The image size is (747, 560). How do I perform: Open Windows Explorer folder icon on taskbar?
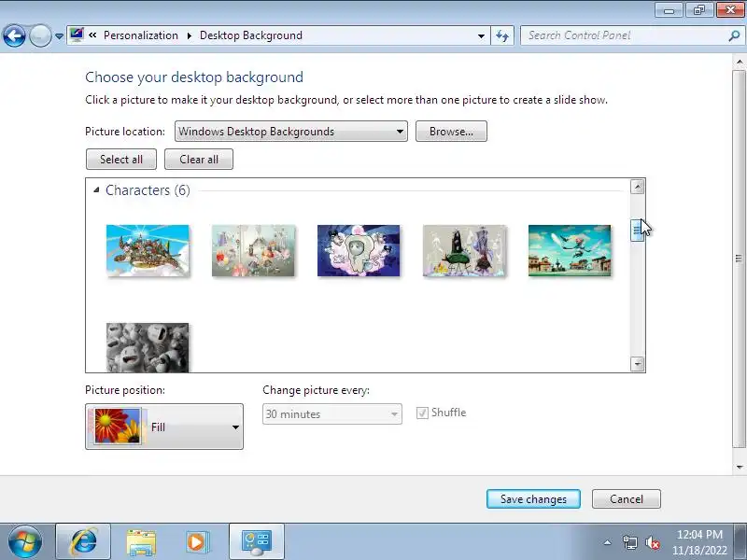pos(141,541)
